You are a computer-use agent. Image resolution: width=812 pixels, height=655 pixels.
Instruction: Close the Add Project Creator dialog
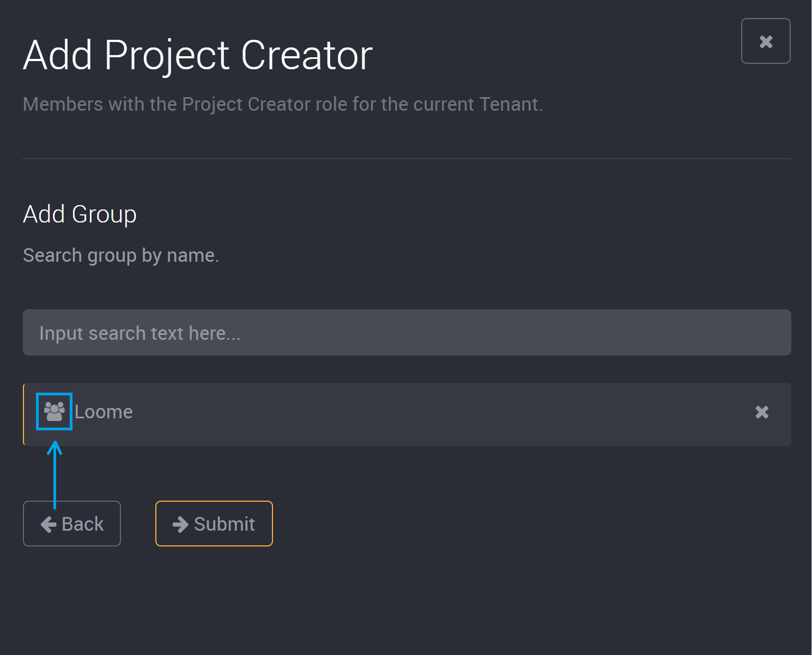click(x=766, y=41)
